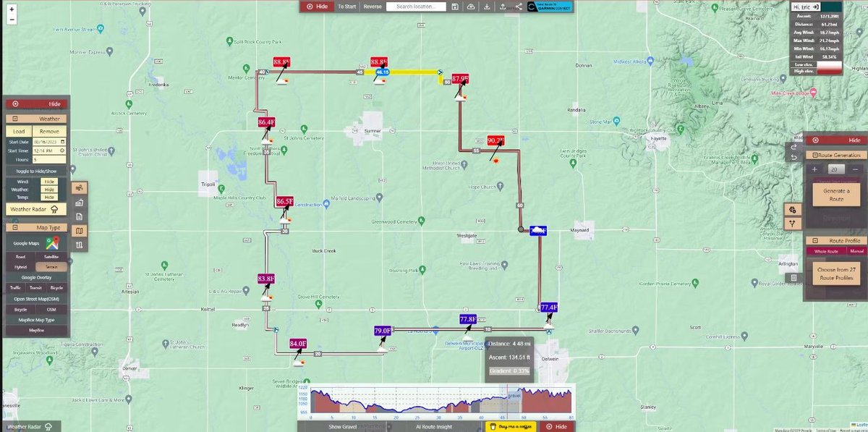Screen dimensions: 868x432
Task: Select the Whole Route tab
Action: pyautogui.click(x=827, y=250)
